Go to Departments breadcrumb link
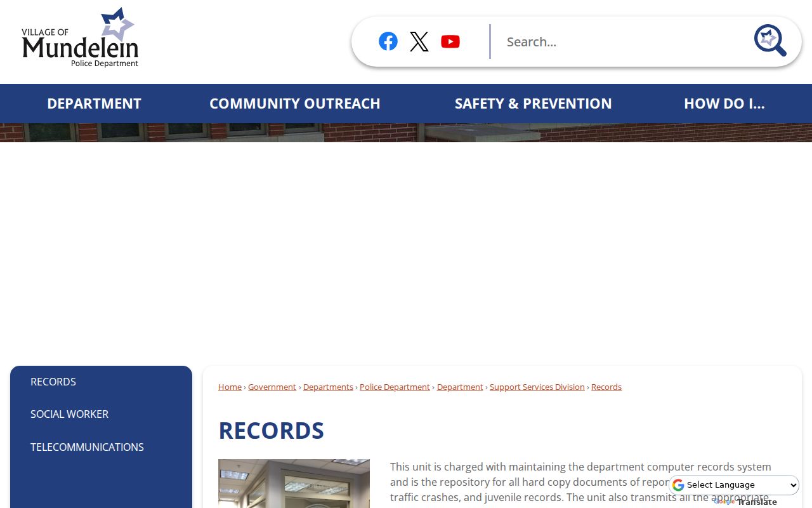Screen dimensions: 812x508 (328, 387)
